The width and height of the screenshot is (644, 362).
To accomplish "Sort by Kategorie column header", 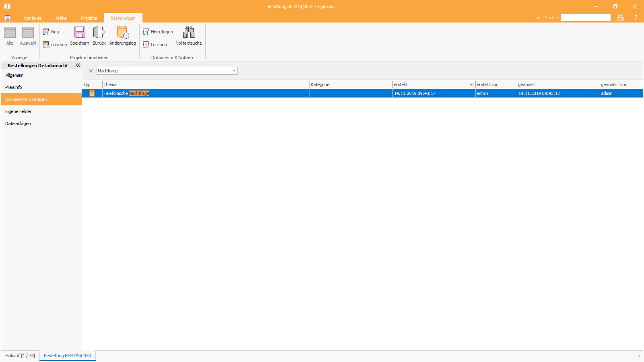I will click(x=351, y=84).
